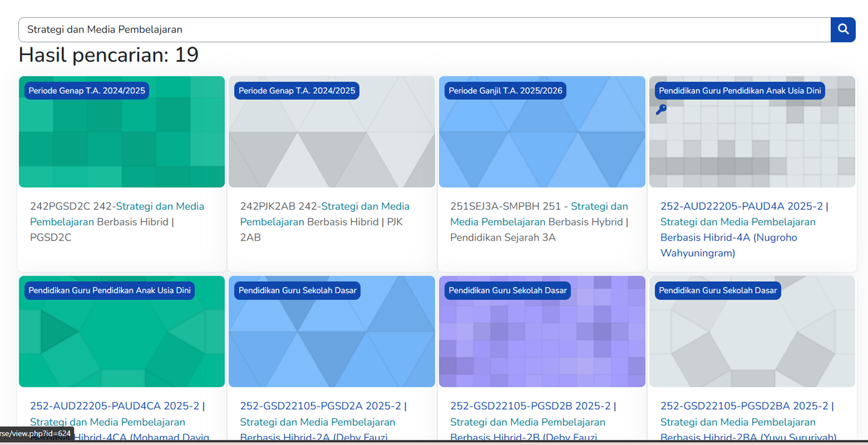
Task: Click the enrollment key icon on PAUD4A card
Action: 661,109
